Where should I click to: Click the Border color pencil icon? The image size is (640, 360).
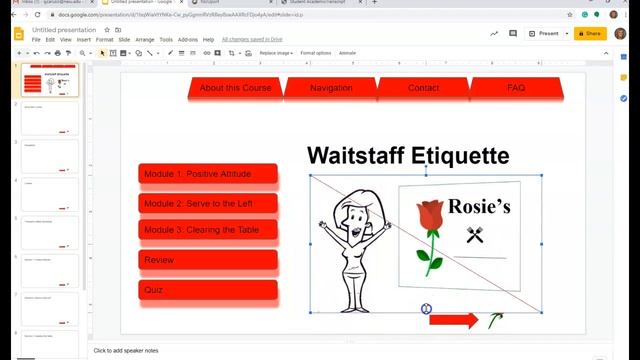pos(170,53)
